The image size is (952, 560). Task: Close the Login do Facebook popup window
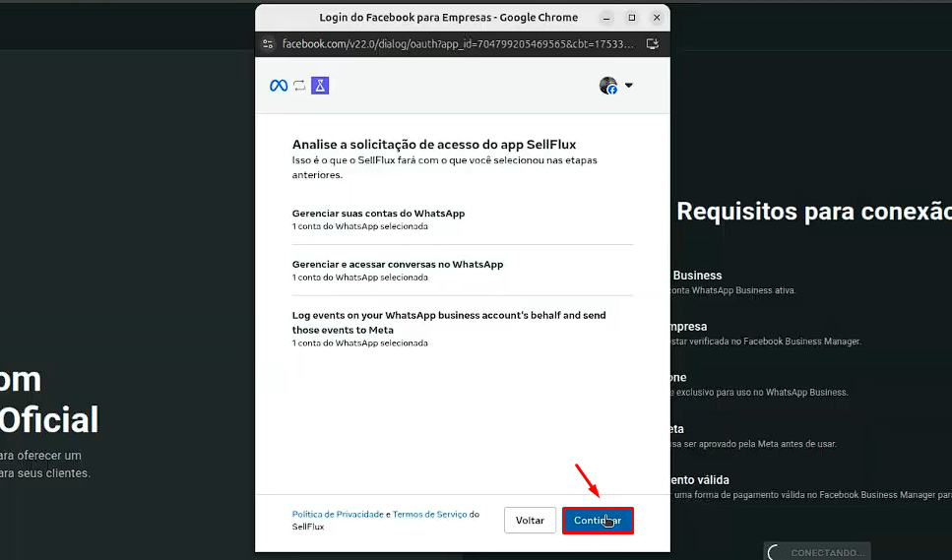click(657, 18)
